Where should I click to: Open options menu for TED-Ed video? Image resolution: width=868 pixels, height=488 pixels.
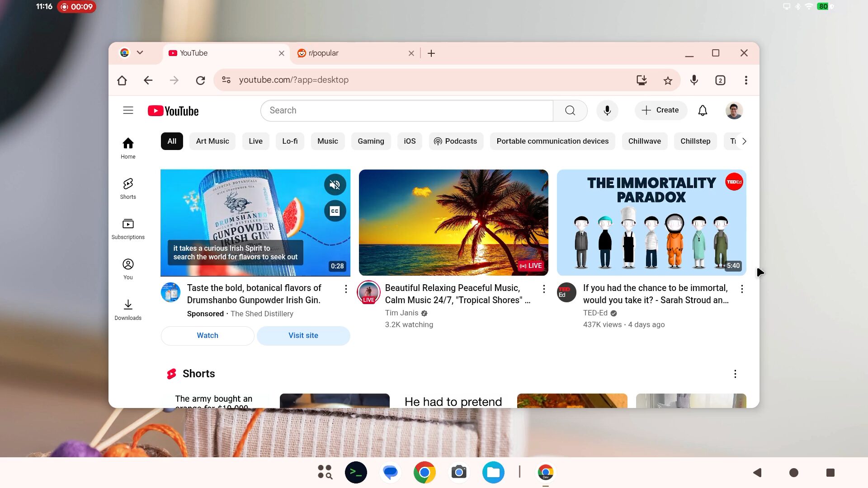coord(742,289)
